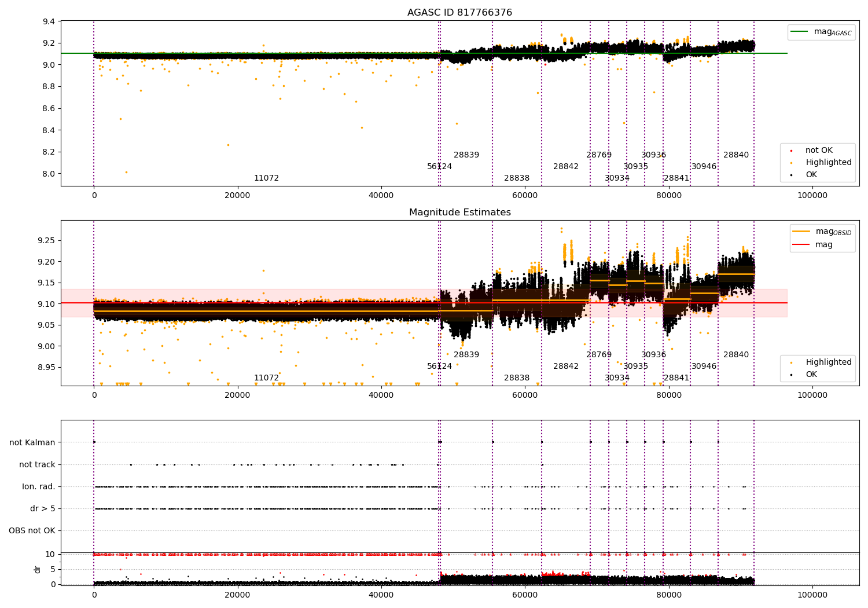Click the 'Magnitude Estimates' plot title

click(459, 213)
